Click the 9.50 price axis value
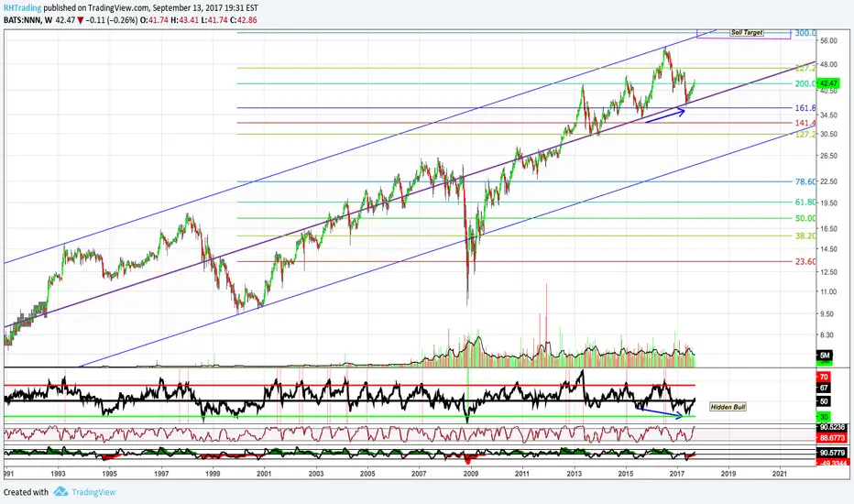The width and height of the screenshot is (854, 504). [x=828, y=313]
